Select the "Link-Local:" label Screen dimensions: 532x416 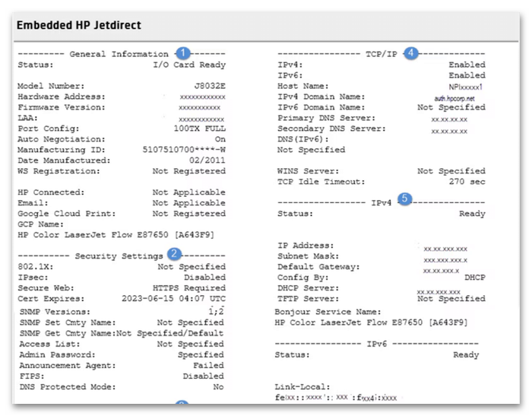point(302,387)
